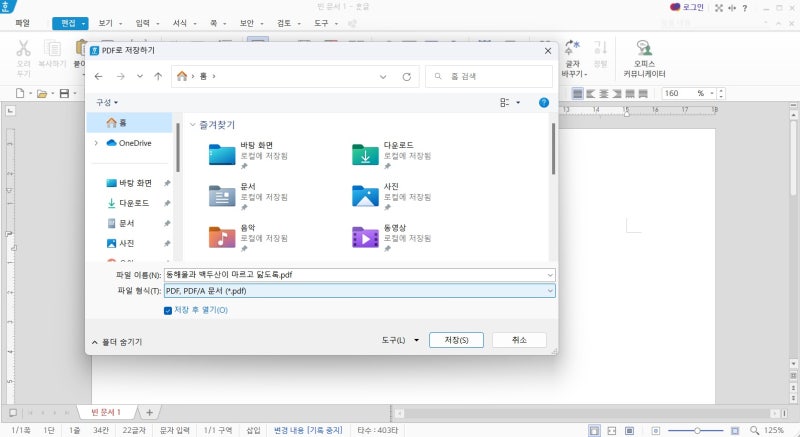Go up one folder level
The image size is (800, 437).
click(x=158, y=76)
